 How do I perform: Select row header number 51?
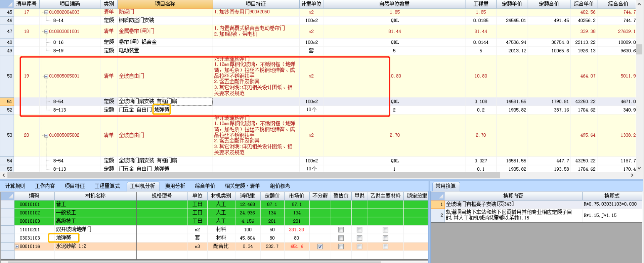[7, 101]
